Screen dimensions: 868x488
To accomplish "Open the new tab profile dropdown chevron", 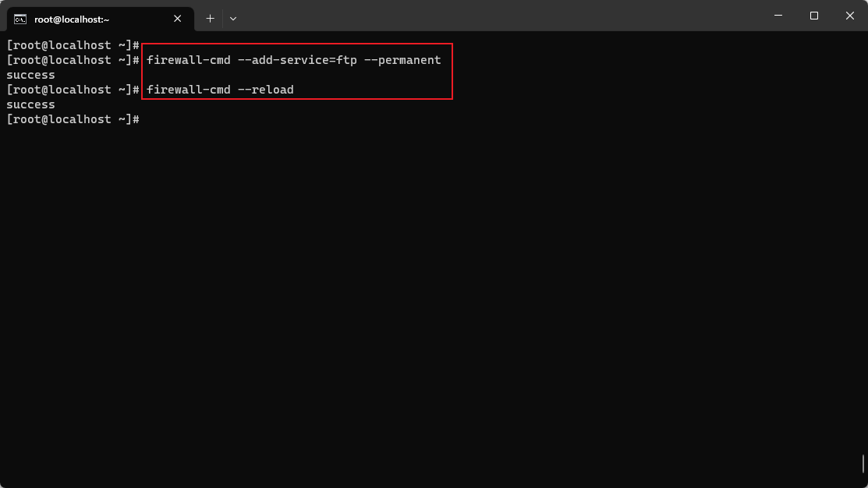I will tap(232, 18).
